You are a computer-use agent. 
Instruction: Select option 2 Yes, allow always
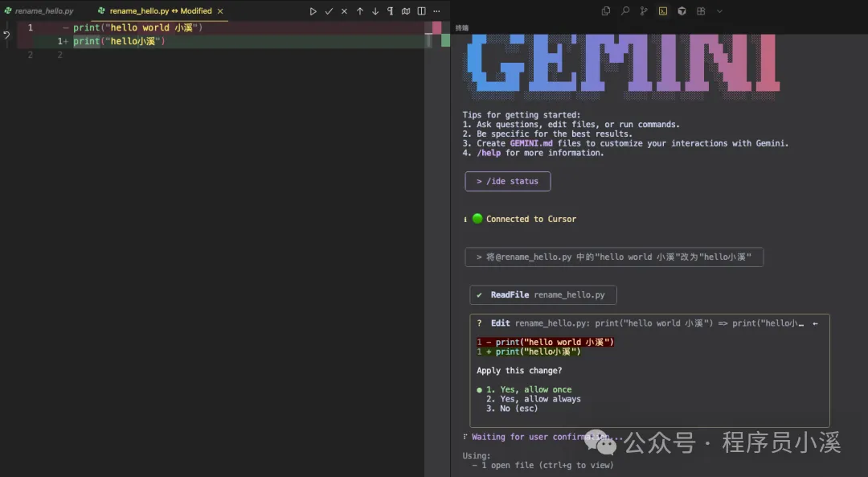pyautogui.click(x=533, y=399)
